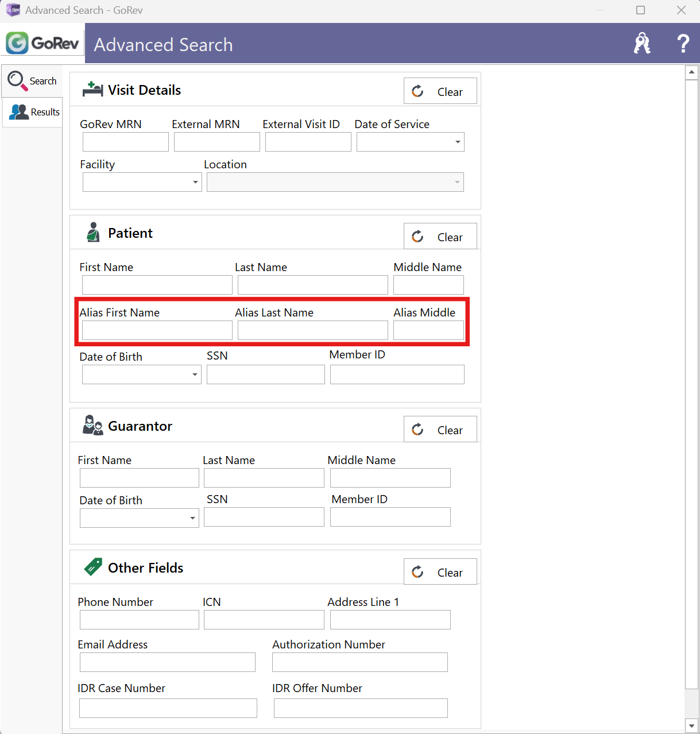Image resolution: width=700 pixels, height=734 pixels.
Task: Click the keys icon in header
Action: (641, 44)
